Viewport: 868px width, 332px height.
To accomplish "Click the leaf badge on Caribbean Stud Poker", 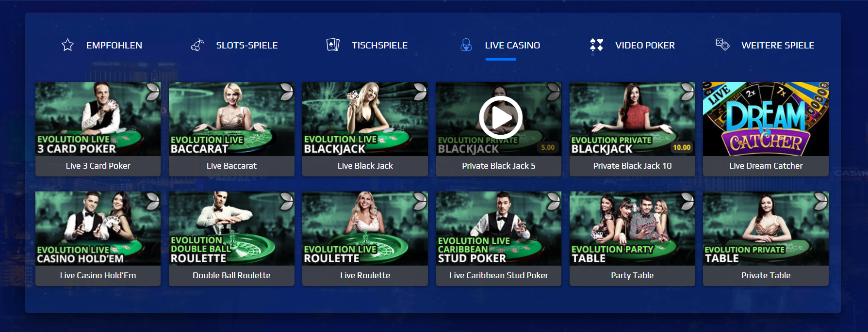I will point(554,201).
